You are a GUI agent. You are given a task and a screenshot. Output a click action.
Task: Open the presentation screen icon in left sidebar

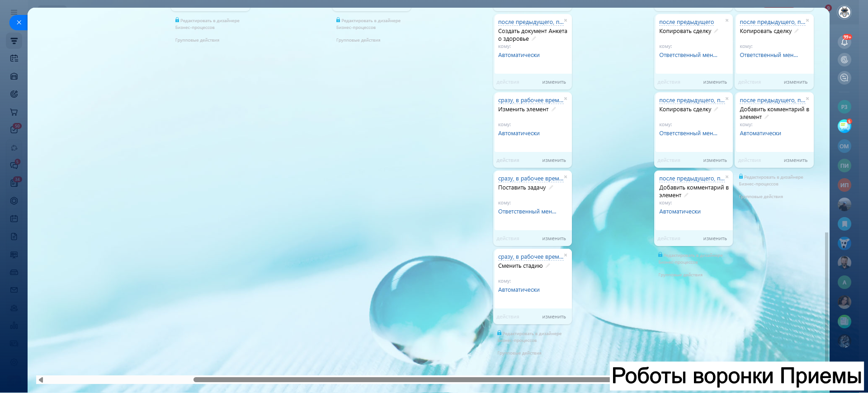(14, 255)
